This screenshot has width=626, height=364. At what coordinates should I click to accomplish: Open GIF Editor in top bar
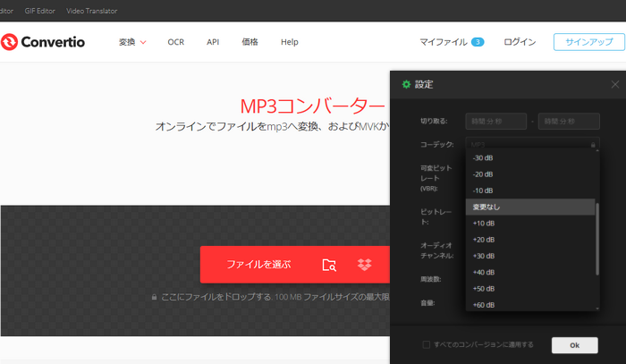coord(40,11)
